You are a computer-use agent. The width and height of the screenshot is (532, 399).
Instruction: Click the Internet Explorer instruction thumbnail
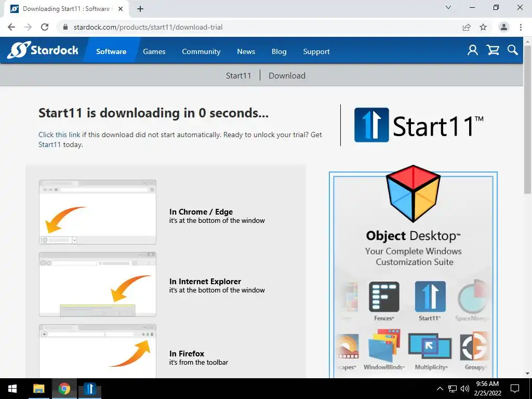(x=98, y=284)
